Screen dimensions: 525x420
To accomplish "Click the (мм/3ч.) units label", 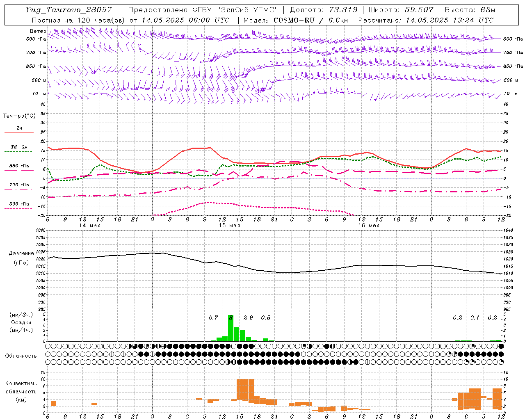I will tap(21, 315).
